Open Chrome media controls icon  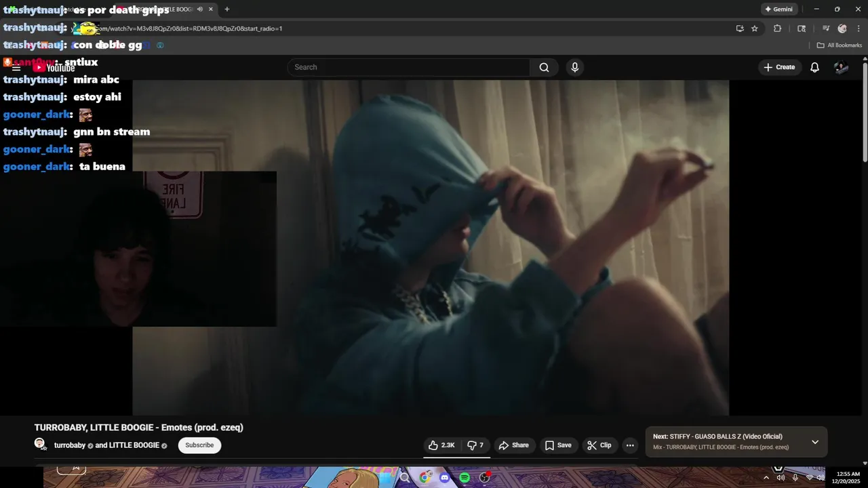(x=826, y=28)
